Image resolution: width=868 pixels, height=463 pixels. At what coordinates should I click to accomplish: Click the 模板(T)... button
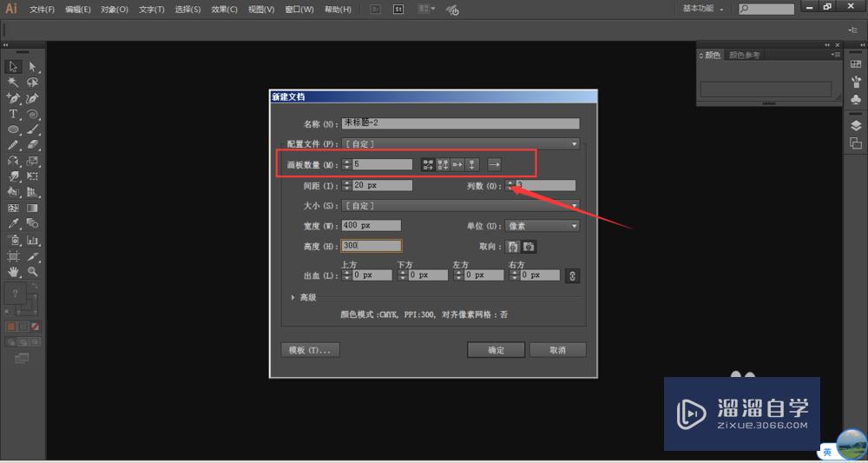click(310, 350)
